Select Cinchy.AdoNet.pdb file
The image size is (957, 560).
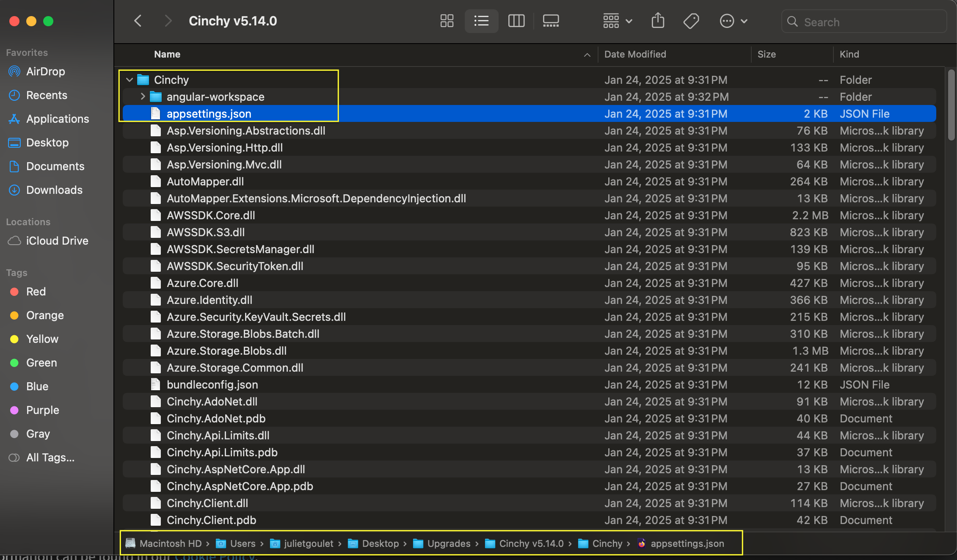point(529,418)
